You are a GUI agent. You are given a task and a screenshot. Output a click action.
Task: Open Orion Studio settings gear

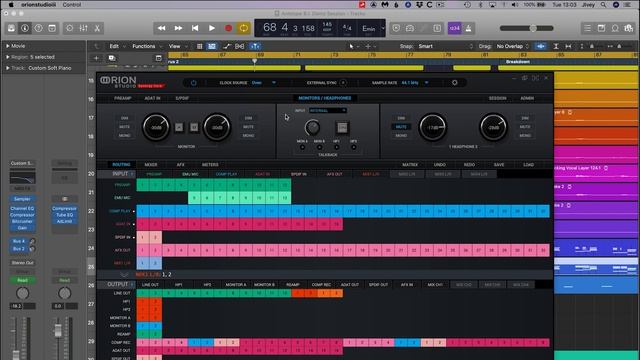(x=455, y=82)
